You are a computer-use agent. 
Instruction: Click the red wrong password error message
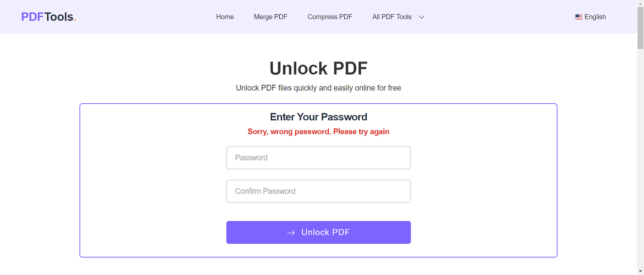click(x=318, y=131)
